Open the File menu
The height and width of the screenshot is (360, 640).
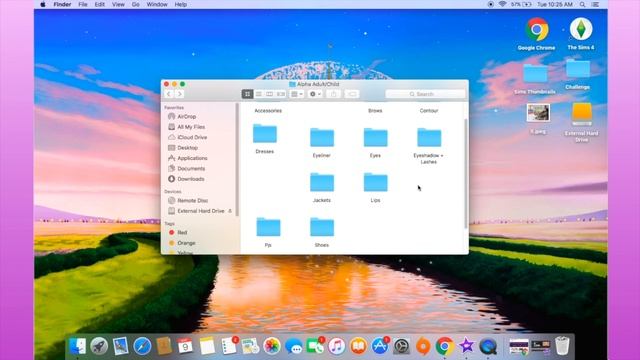tap(83, 4)
